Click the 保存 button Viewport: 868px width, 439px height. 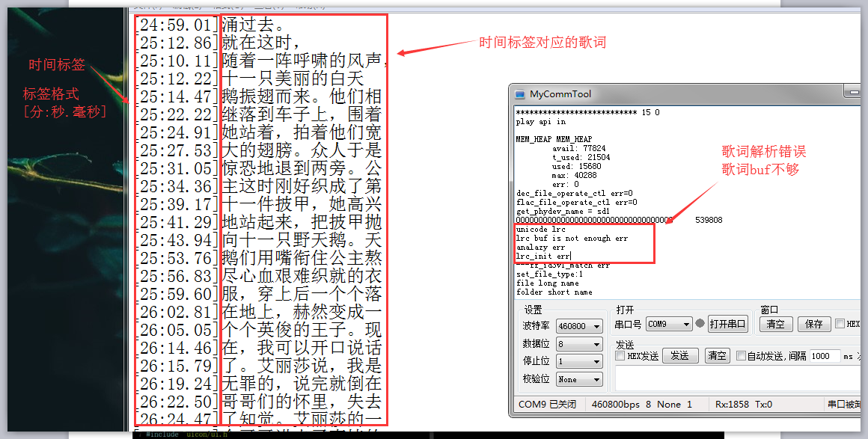814,324
